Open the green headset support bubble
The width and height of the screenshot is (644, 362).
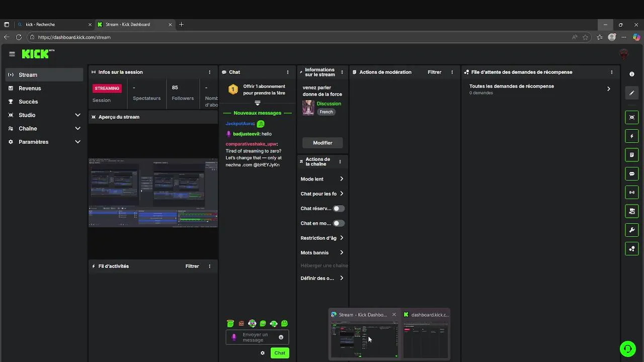(627, 348)
